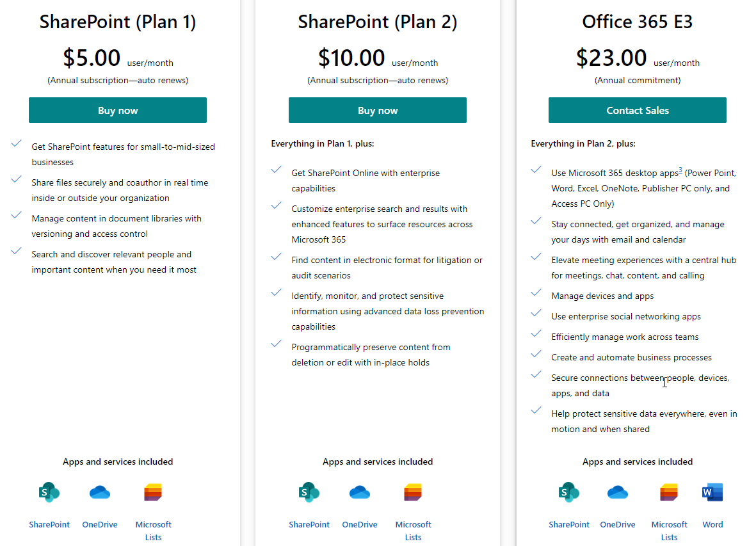This screenshot has width=756, height=546.
Task: Select the SharePoint icon under Plan 2
Action: (309, 492)
